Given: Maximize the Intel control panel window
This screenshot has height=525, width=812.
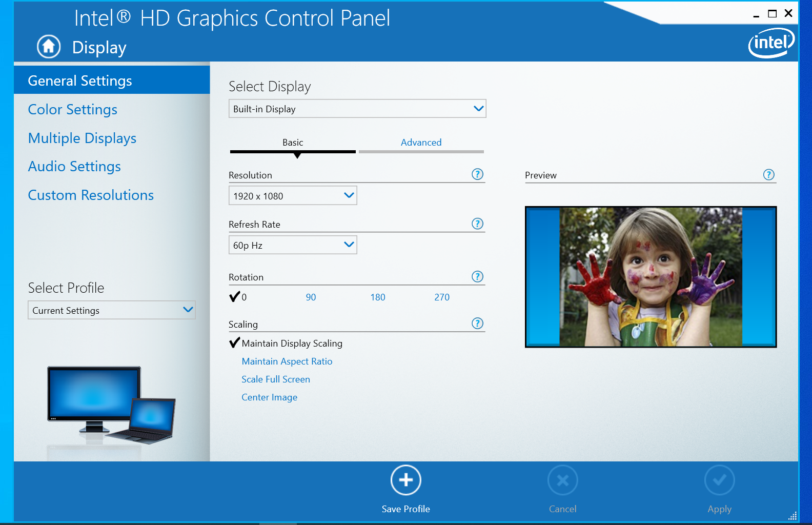Looking at the screenshot, I should pos(772,14).
